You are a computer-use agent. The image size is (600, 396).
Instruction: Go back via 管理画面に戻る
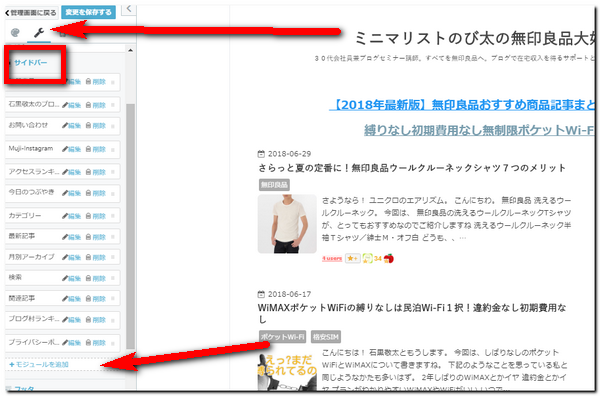tap(31, 13)
